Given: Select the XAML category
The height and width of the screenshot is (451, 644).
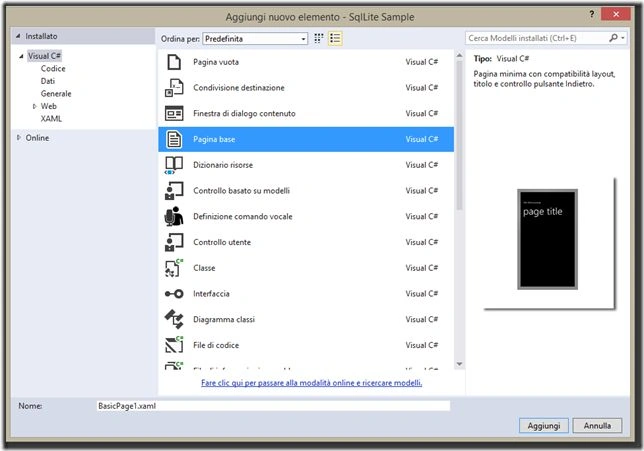Looking at the screenshot, I should click(51, 119).
